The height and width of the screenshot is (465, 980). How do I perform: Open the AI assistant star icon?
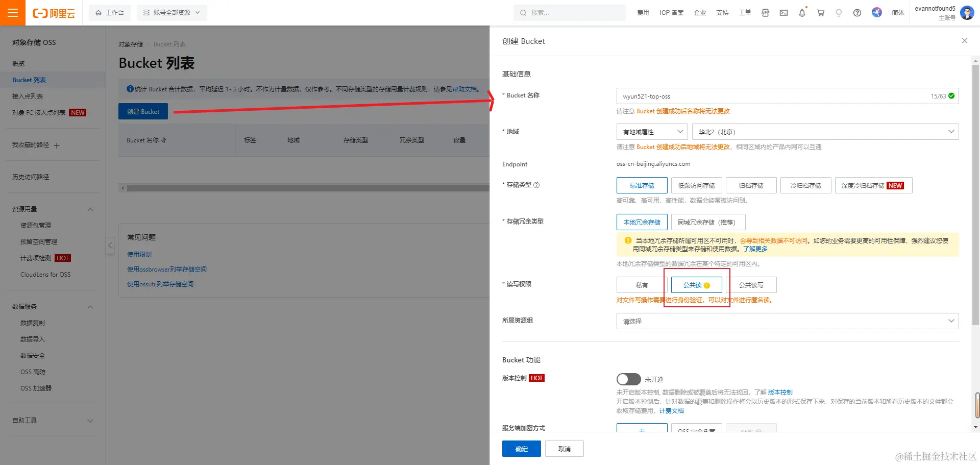(876, 12)
